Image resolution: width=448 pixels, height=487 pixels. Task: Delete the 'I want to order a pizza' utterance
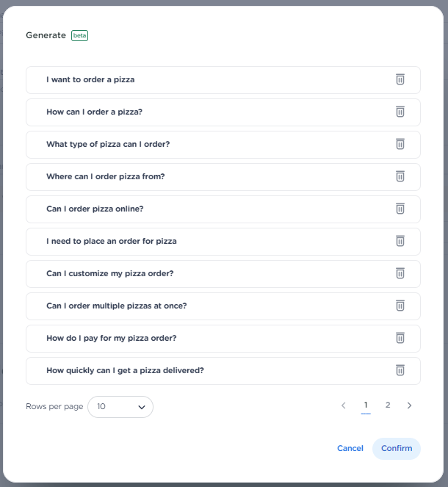pos(400,79)
